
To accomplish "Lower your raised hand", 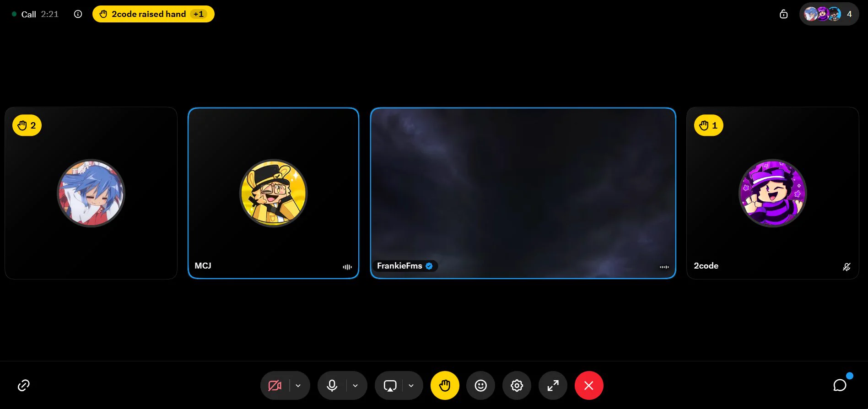I will [445, 386].
